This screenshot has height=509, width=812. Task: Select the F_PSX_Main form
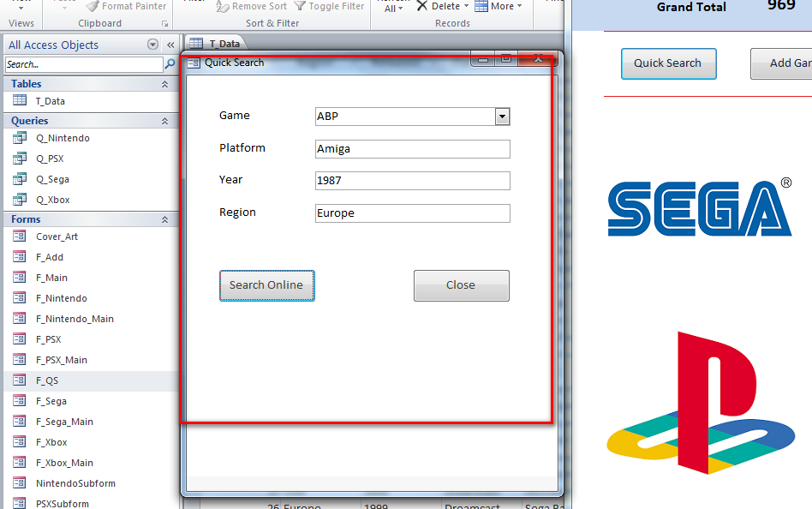(91, 360)
